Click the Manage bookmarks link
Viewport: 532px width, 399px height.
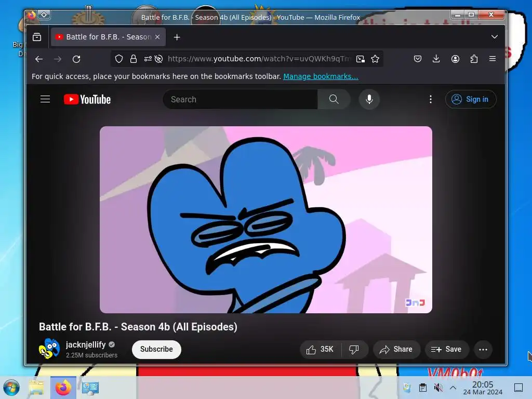(321, 76)
